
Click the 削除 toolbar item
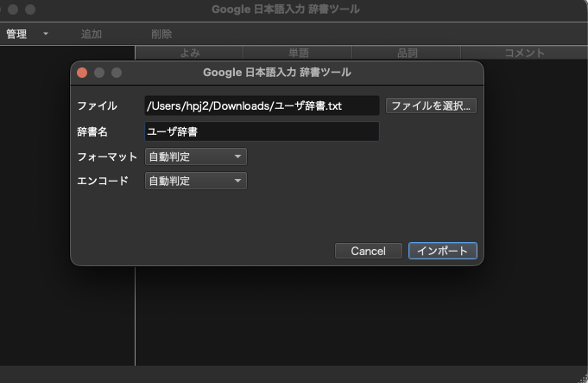[161, 34]
